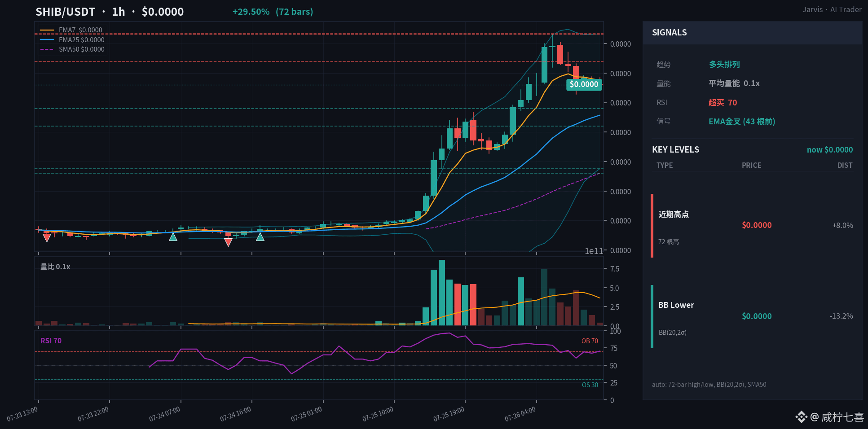Viewport: 868px width, 429px height.
Task: Click the 2.5 volume axis tick label
Action: [614, 307]
